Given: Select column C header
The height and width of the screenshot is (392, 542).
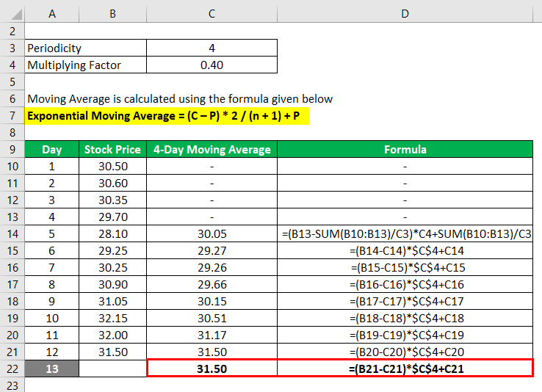Looking at the screenshot, I should pyautogui.click(x=212, y=14).
